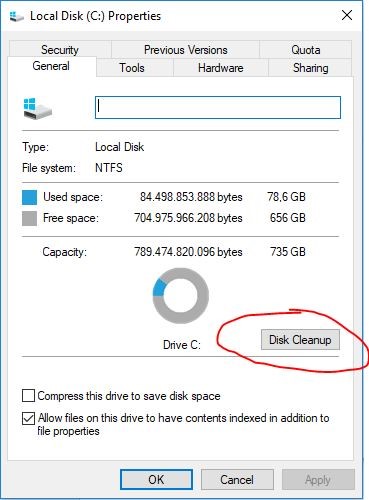
Task: Click the disk usage donut chart
Action: [181, 296]
